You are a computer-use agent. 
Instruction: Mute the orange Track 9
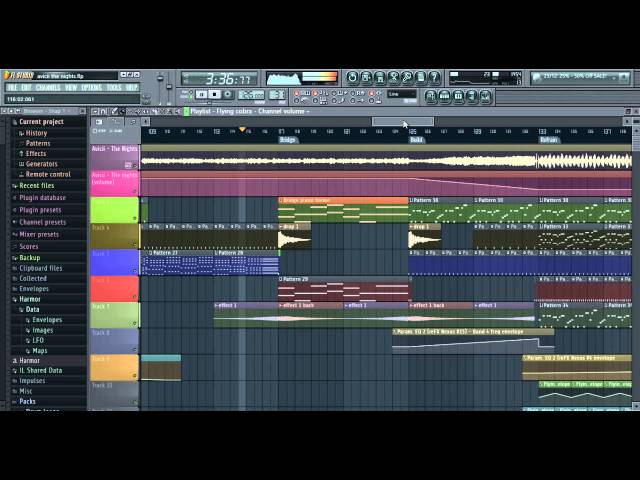pyautogui.click(x=134, y=376)
